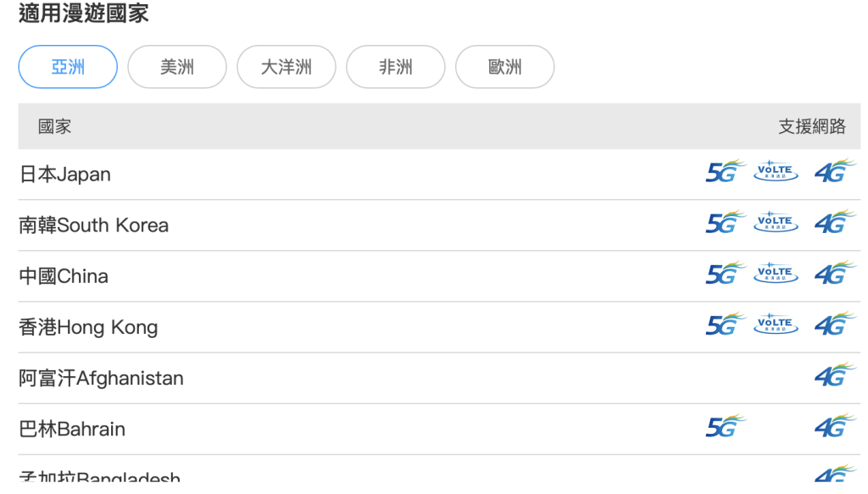
Task: Click the VoLTE icon for Hong Kong
Action: [776, 325]
